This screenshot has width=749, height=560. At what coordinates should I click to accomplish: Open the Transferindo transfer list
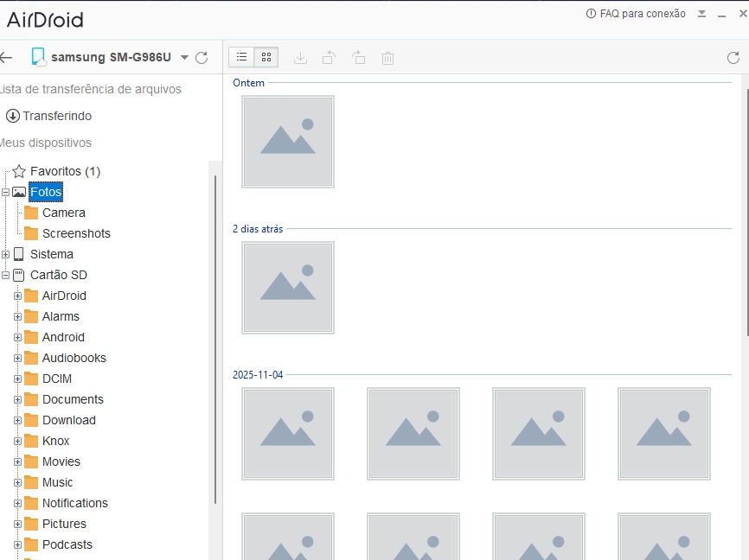(56, 116)
